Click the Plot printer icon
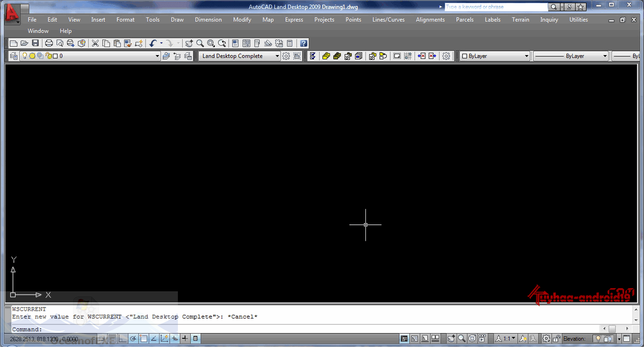Image resolution: width=644 pixels, height=347 pixels. [49, 43]
